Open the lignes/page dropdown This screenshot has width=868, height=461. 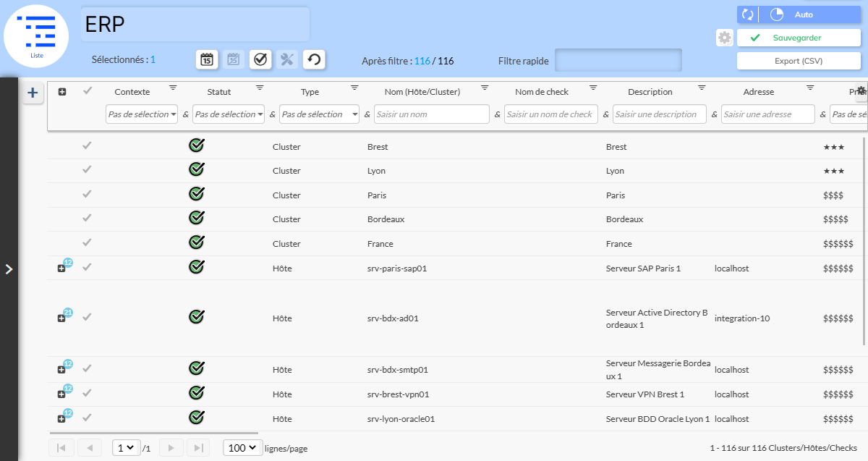pyautogui.click(x=242, y=448)
